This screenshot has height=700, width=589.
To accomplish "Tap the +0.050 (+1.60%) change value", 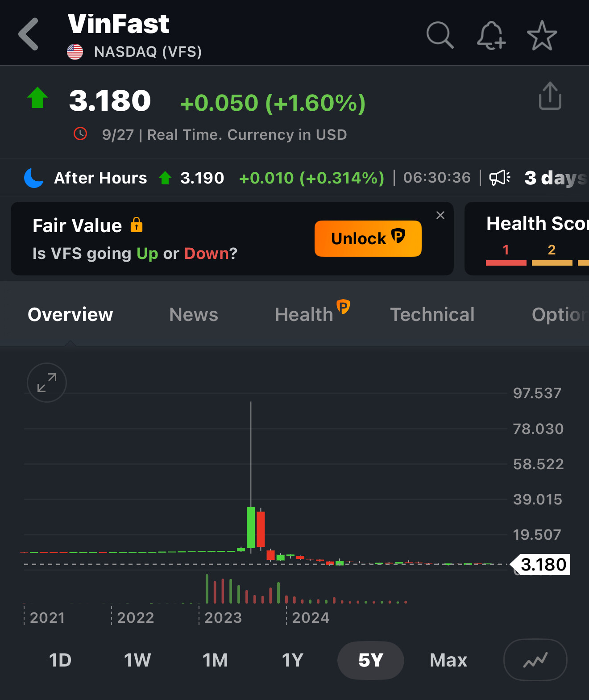I will click(x=273, y=103).
